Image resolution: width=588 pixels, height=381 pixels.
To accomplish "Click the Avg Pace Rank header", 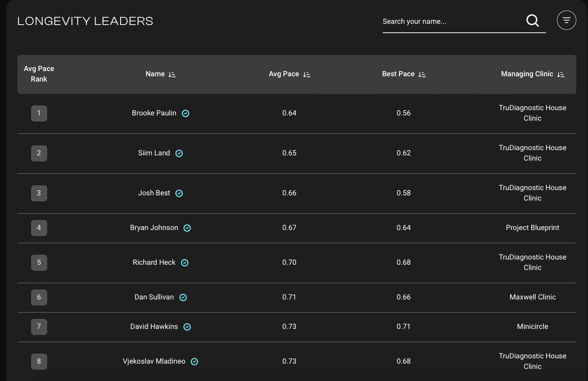I will (x=39, y=74).
